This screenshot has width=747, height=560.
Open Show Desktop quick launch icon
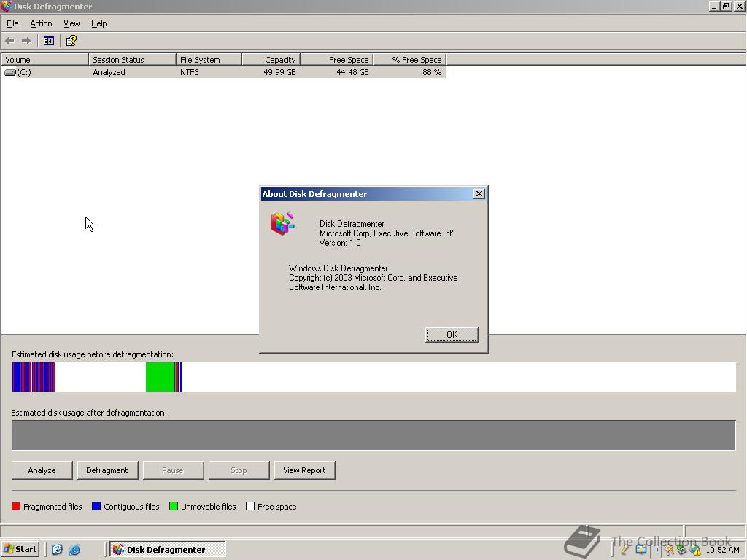[57, 550]
